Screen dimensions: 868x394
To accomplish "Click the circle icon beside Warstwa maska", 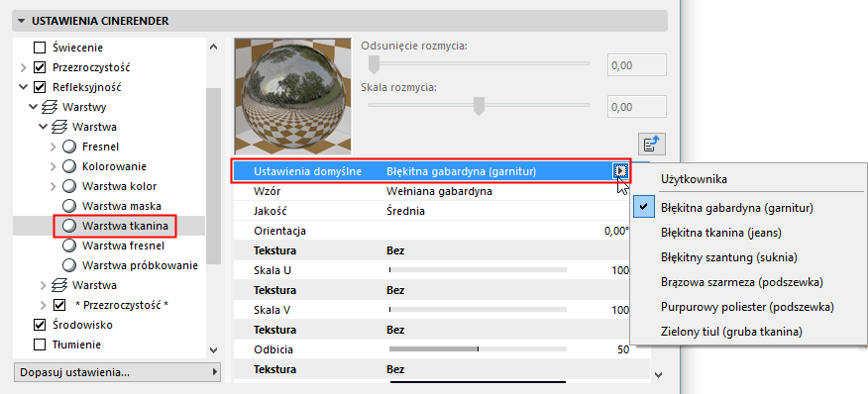I will (x=69, y=206).
